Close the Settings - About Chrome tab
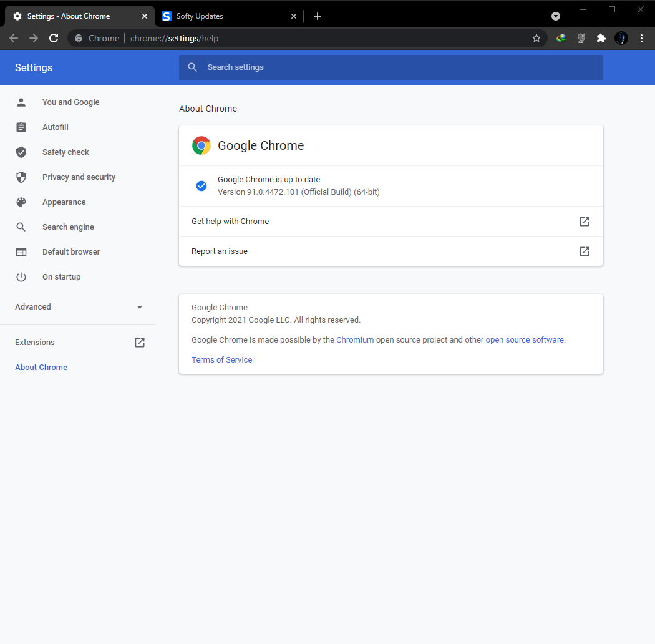This screenshot has height=644, width=655. tap(145, 16)
